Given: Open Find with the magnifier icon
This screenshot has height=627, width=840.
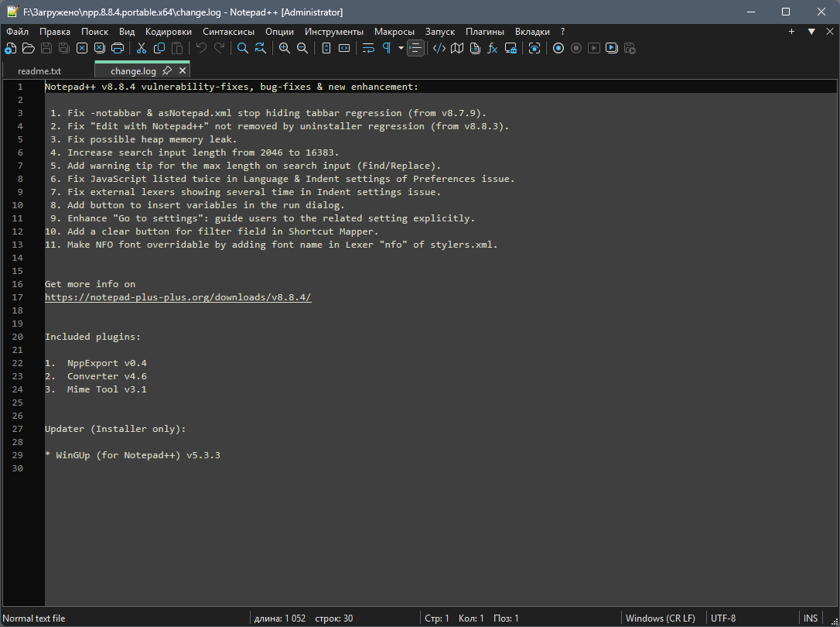Looking at the screenshot, I should (x=243, y=48).
